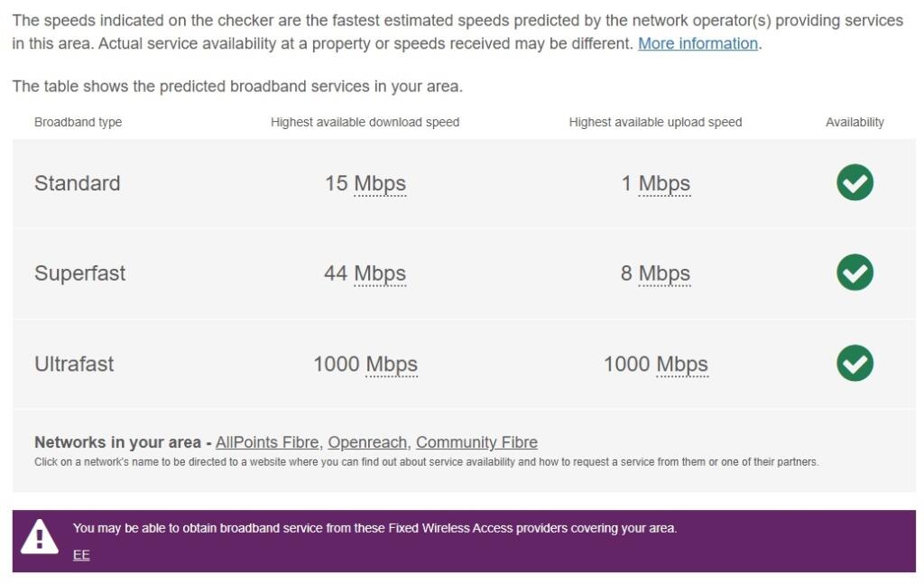Select the Standard broadband type label
924x584 pixels.
pos(77,183)
